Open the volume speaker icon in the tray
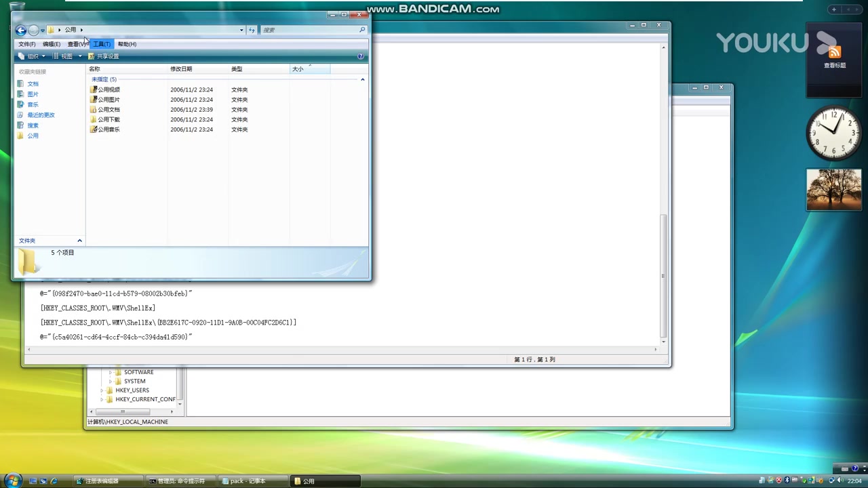The height and width of the screenshot is (488, 868). pyautogui.click(x=840, y=480)
